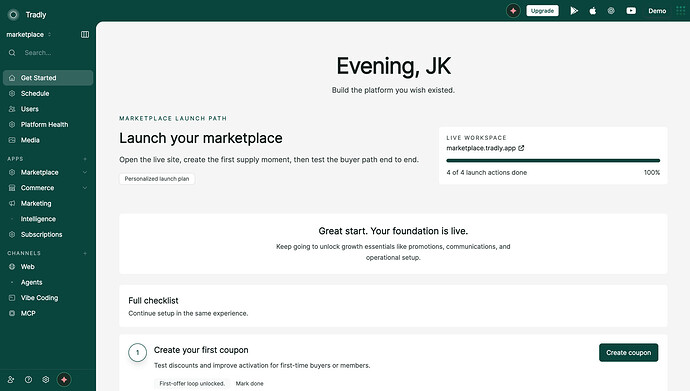Click the MCP chip icon

12,313
